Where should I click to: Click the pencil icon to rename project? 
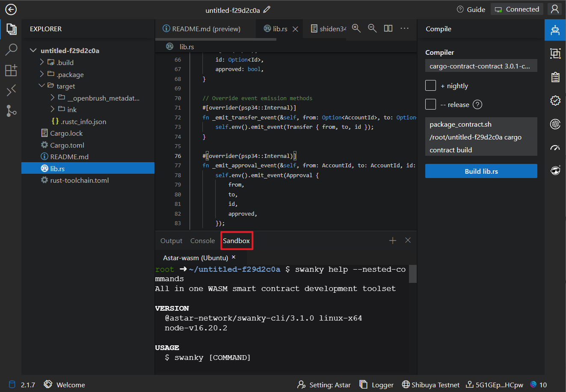(x=267, y=9)
